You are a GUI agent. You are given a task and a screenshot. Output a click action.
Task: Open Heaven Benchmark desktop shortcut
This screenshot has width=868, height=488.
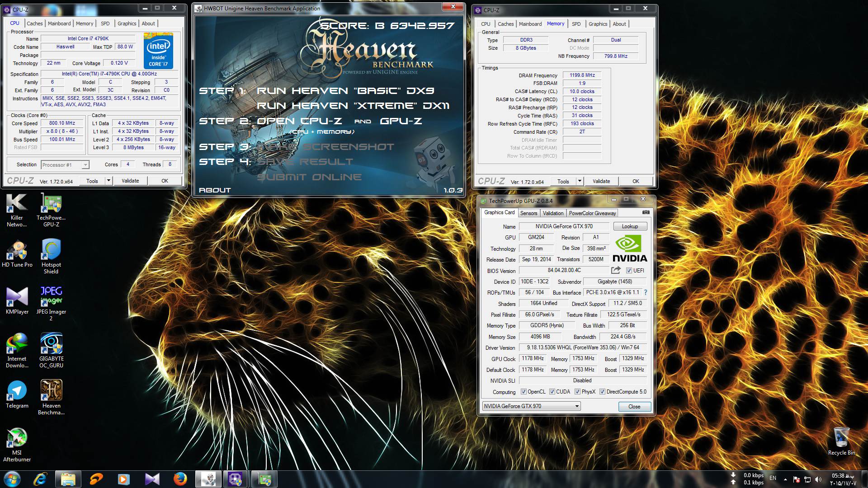coord(51,398)
